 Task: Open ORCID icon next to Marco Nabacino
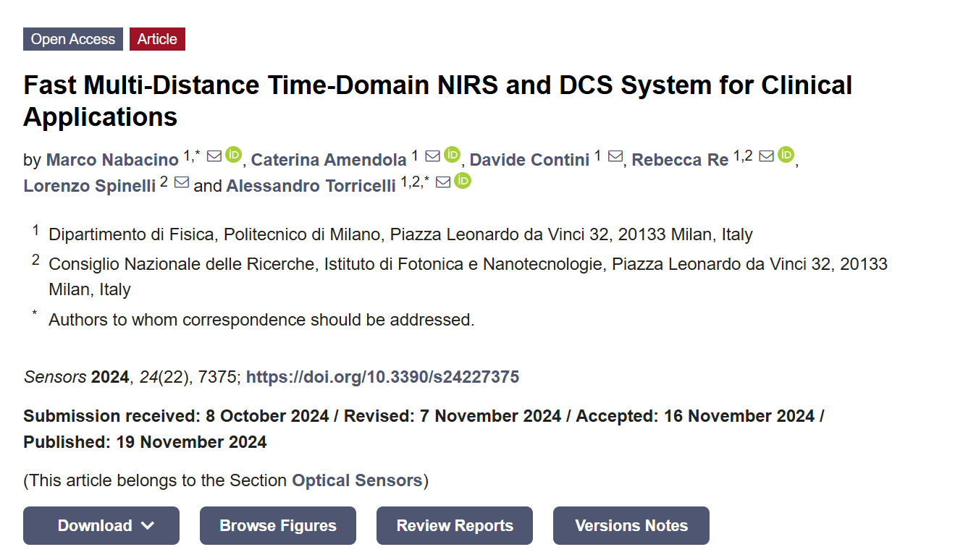click(x=233, y=155)
